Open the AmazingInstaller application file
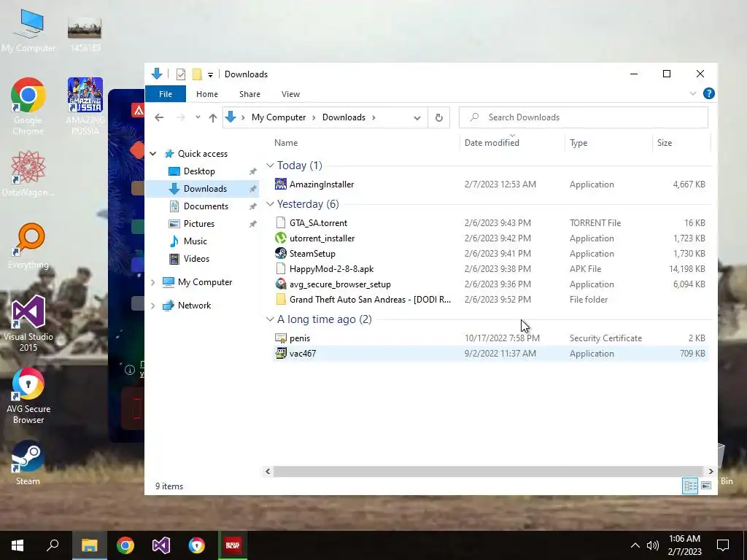This screenshot has width=747, height=560. [322, 184]
